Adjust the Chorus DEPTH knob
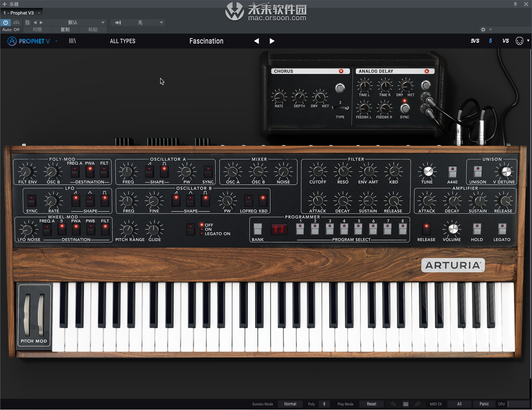Screen dimensions: 532x410 point(299,97)
